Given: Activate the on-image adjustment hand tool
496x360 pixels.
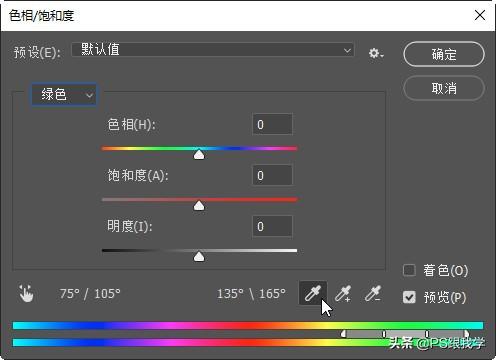Looking at the screenshot, I should pyautogui.click(x=26, y=293).
